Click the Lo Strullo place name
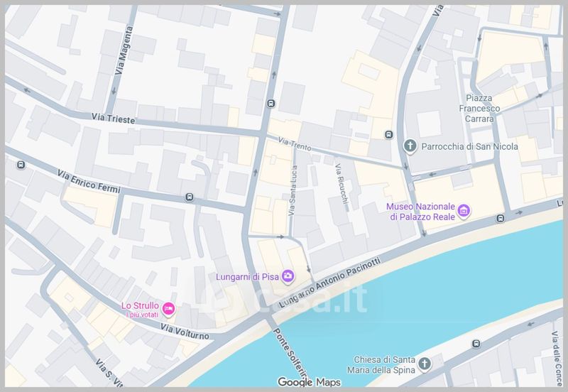 140,305
